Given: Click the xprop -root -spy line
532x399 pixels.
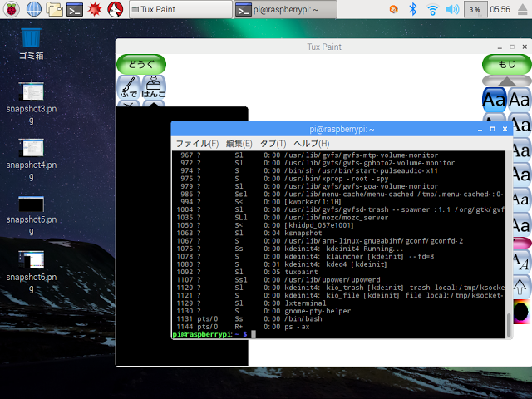Looking at the screenshot, I should coord(338,179).
